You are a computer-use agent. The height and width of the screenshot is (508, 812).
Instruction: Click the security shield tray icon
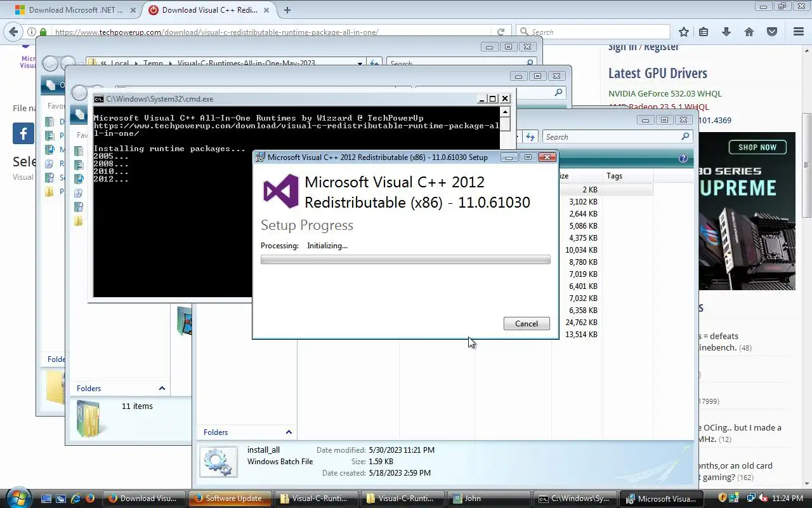[723, 498]
